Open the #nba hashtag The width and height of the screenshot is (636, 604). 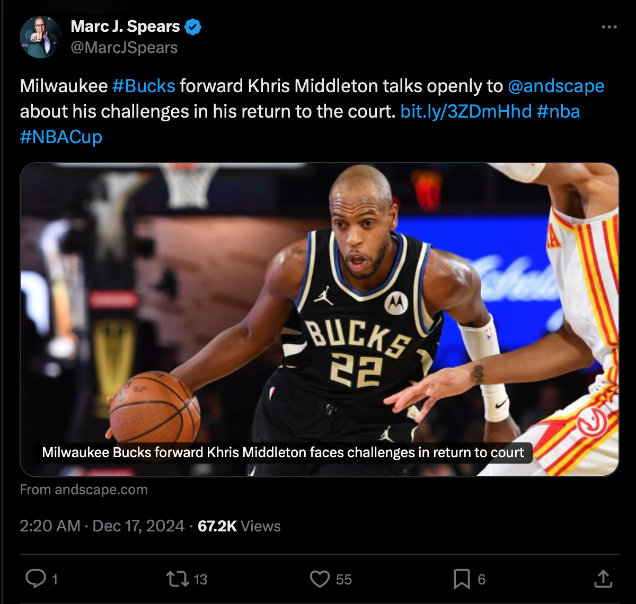click(558, 111)
